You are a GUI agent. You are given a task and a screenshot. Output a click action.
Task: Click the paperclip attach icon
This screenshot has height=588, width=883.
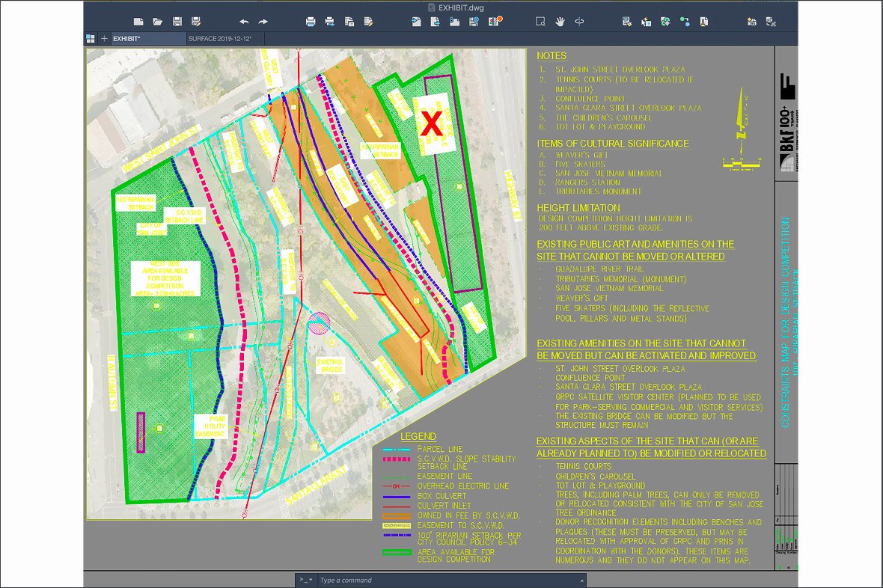[x=454, y=22]
